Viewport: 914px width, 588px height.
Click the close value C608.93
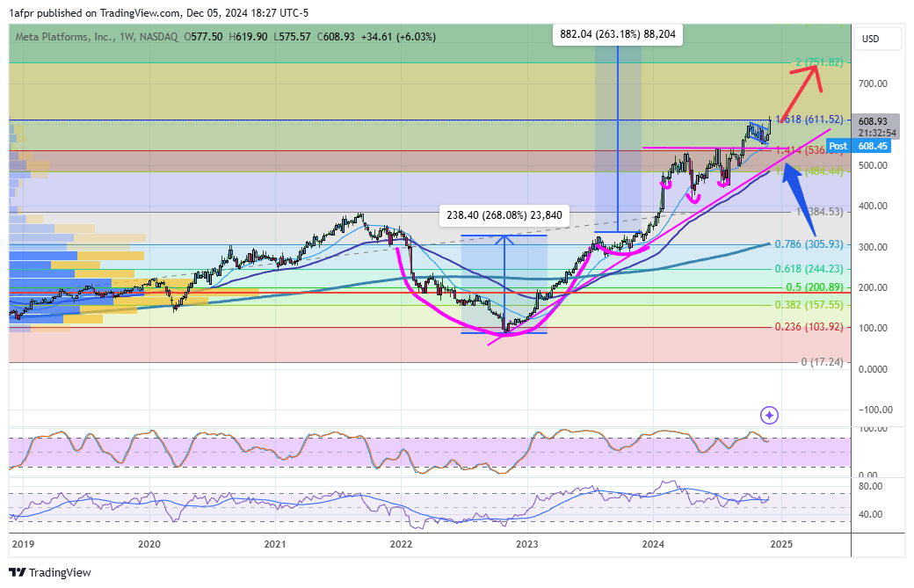[336, 37]
